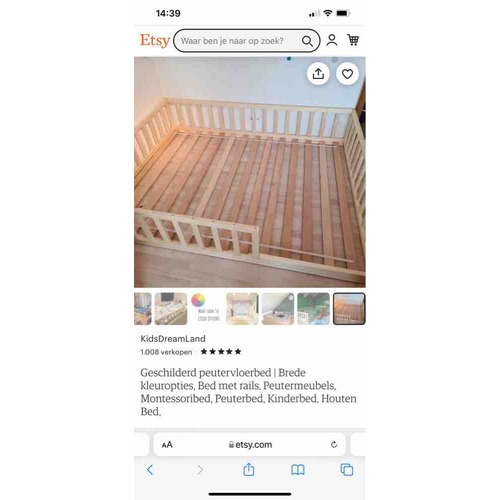Viewport: 500px width, 500px height.
Task: Open Safari text size AA menu
Action: (x=167, y=445)
